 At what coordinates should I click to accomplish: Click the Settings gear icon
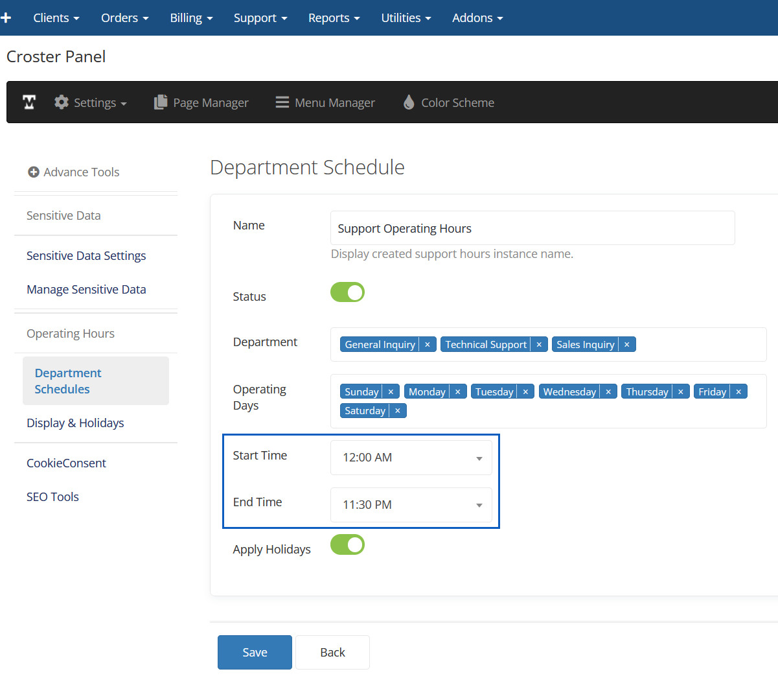(62, 102)
